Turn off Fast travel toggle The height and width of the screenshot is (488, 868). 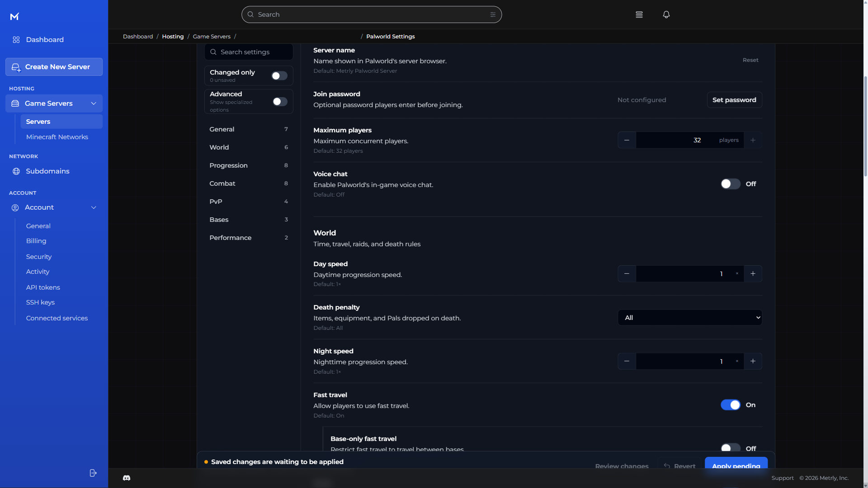coord(730,405)
